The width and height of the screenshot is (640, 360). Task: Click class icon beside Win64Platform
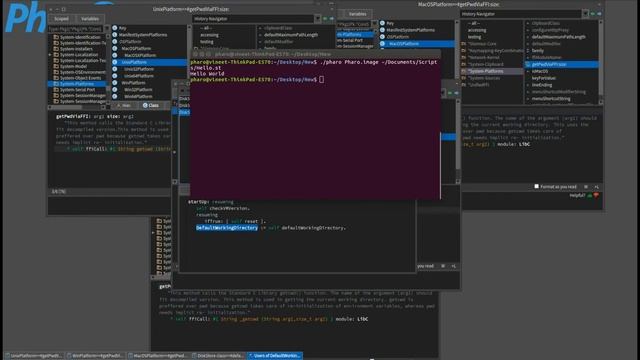115,96
